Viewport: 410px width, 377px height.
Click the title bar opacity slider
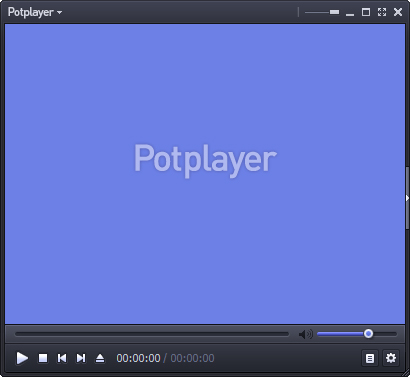click(322, 12)
